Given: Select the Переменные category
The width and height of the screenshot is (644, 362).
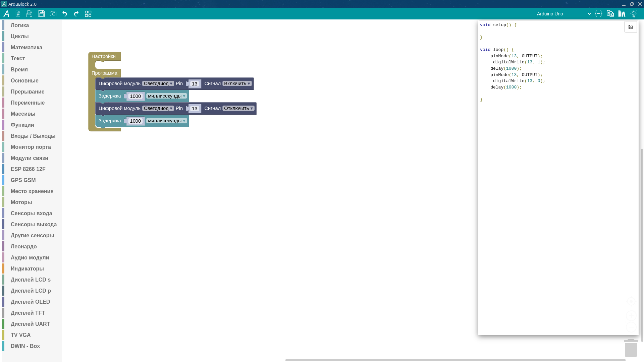Looking at the screenshot, I should tap(32, 103).
